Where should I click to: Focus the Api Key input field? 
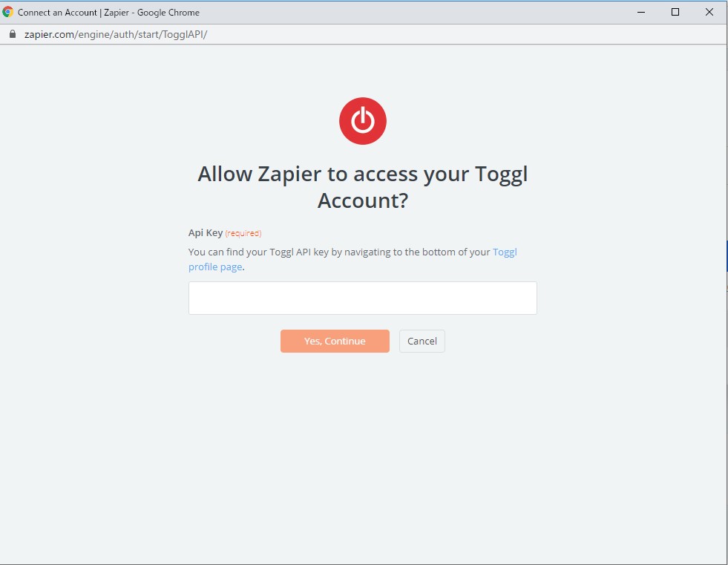pyautogui.click(x=363, y=298)
